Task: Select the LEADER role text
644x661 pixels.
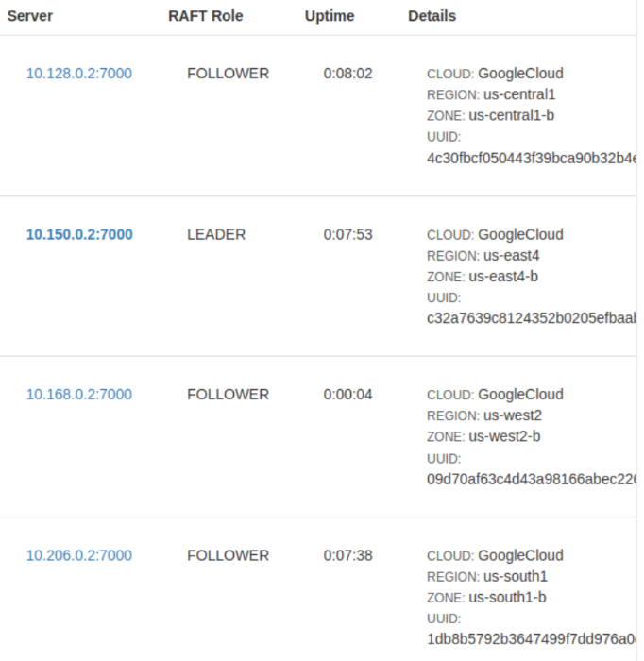Action: click(x=216, y=235)
